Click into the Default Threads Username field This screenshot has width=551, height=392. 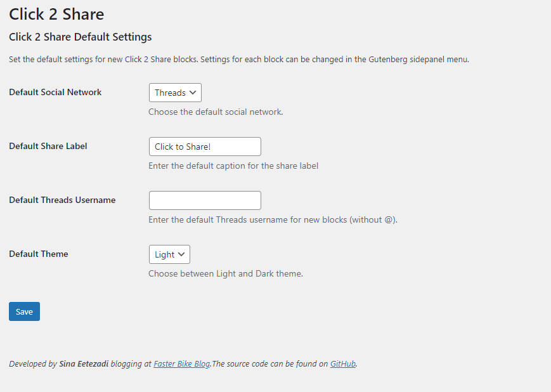(x=205, y=200)
